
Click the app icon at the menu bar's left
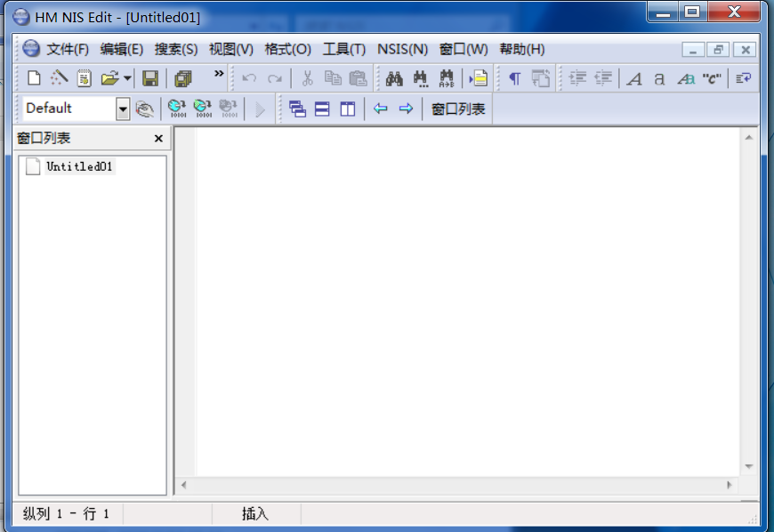pos(30,49)
